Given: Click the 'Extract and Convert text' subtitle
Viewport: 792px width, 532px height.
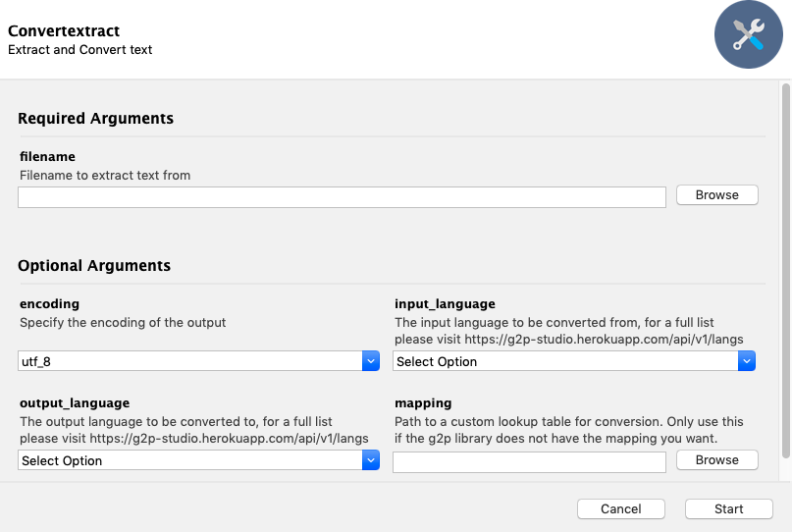Looking at the screenshot, I should pyautogui.click(x=80, y=50).
